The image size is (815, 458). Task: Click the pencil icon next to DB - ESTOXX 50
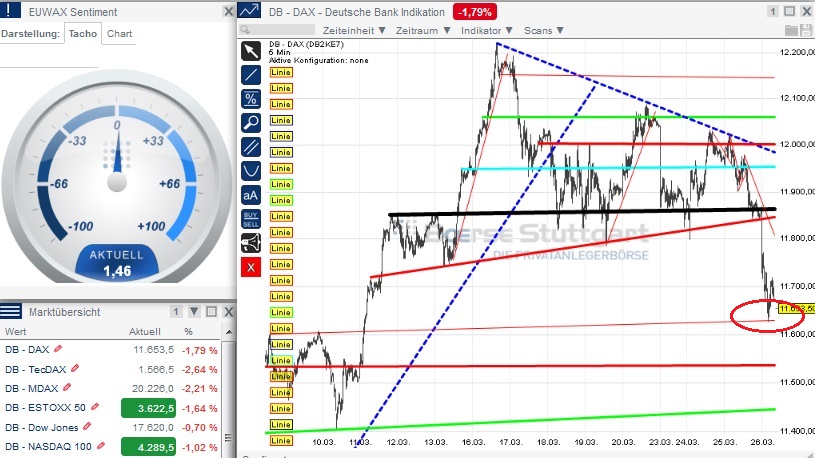coord(95,407)
